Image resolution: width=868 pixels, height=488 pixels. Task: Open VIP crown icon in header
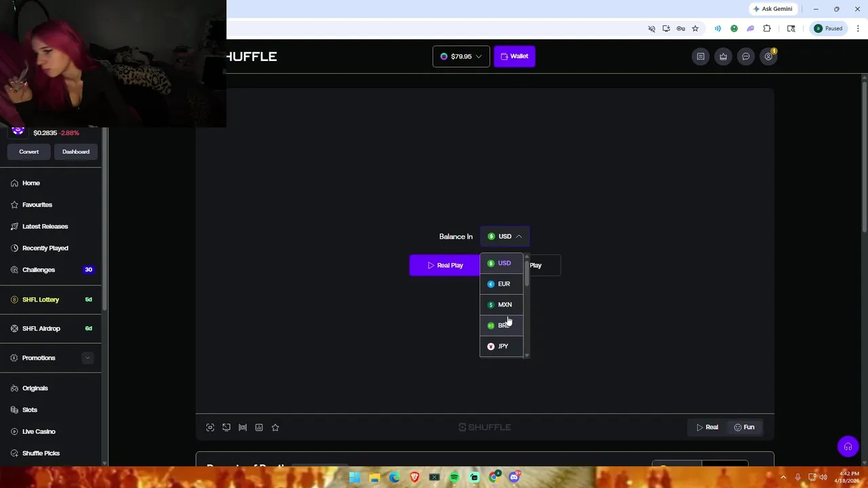pyautogui.click(x=723, y=56)
